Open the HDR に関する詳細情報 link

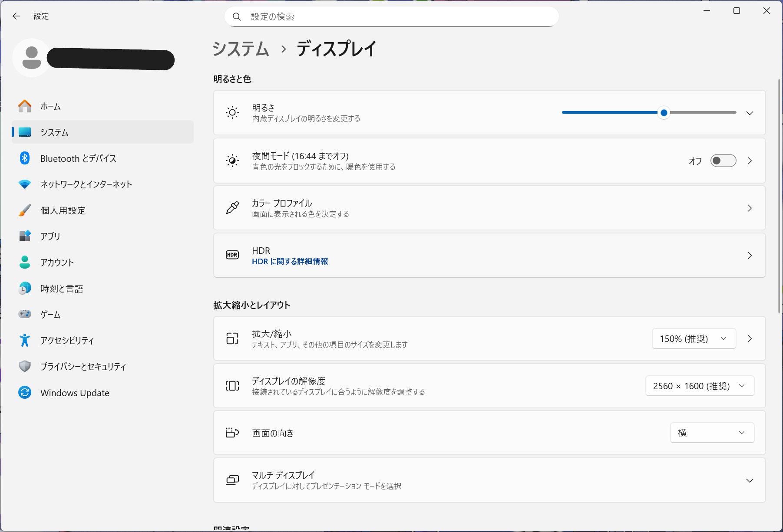coord(290,261)
